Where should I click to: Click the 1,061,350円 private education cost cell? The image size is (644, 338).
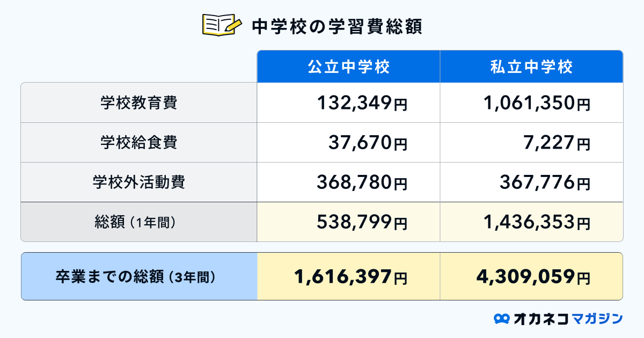pyautogui.click(x=536, y=103)
